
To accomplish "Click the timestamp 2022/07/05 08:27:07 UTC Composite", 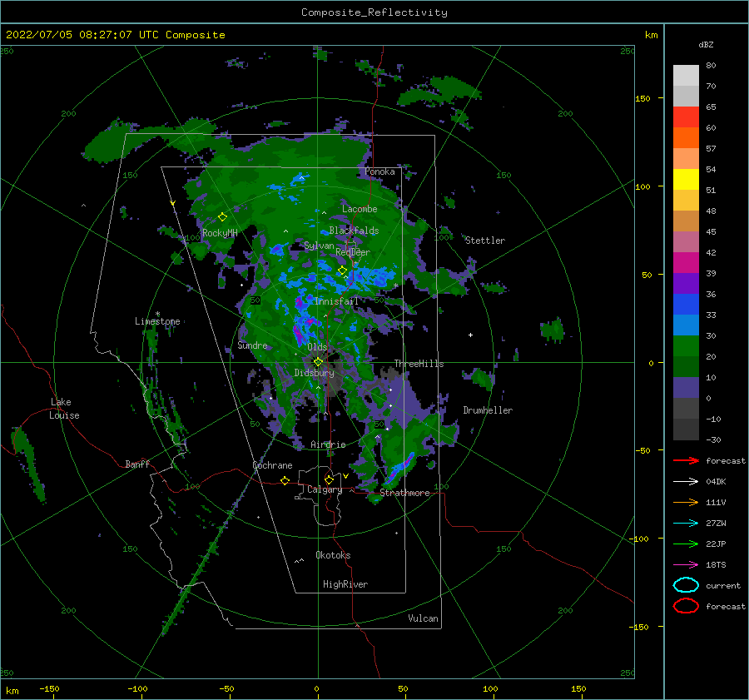I will point(115,35).
